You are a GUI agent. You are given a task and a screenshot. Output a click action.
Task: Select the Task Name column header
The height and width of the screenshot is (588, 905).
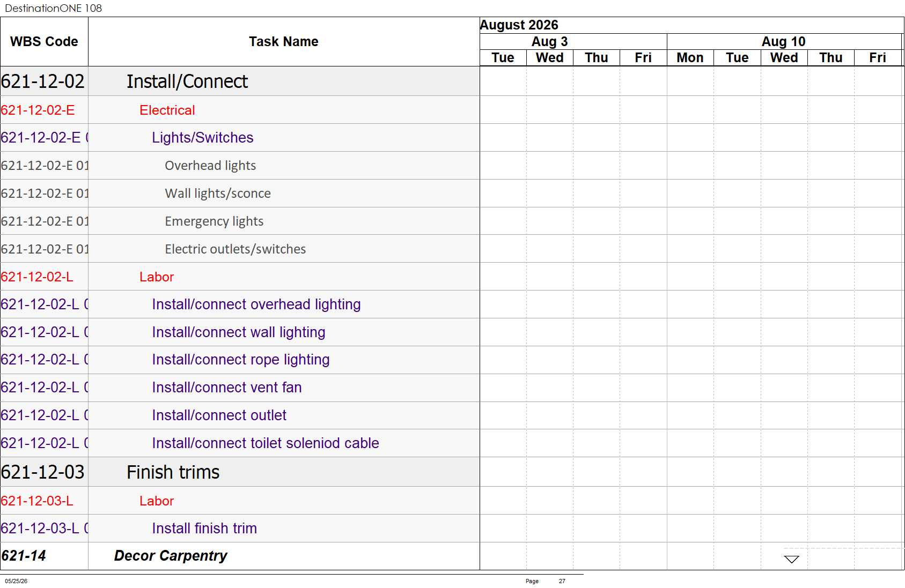click(283, 42)
